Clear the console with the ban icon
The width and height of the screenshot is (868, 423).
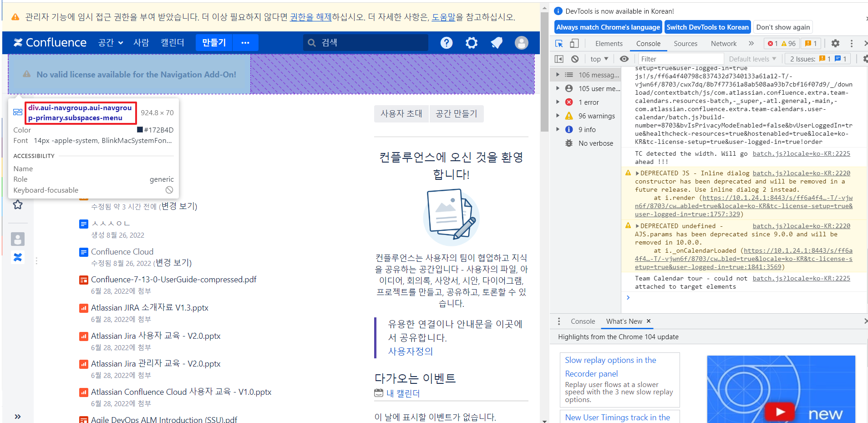(x=575, y=59)
